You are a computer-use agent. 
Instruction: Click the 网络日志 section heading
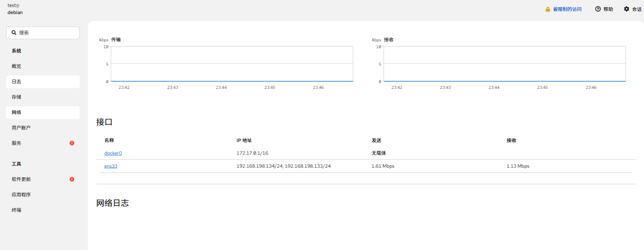click(x=113, y=203)
